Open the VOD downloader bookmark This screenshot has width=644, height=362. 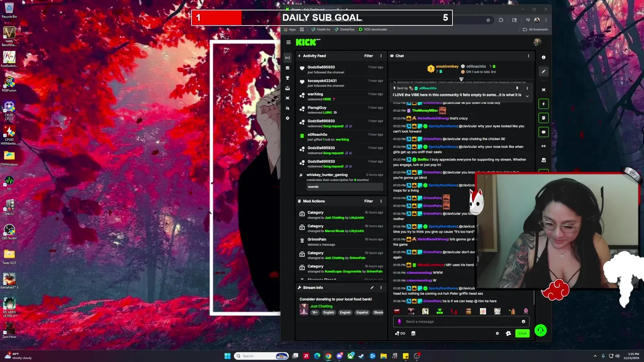pyautogui.click(x=373, y=30)
